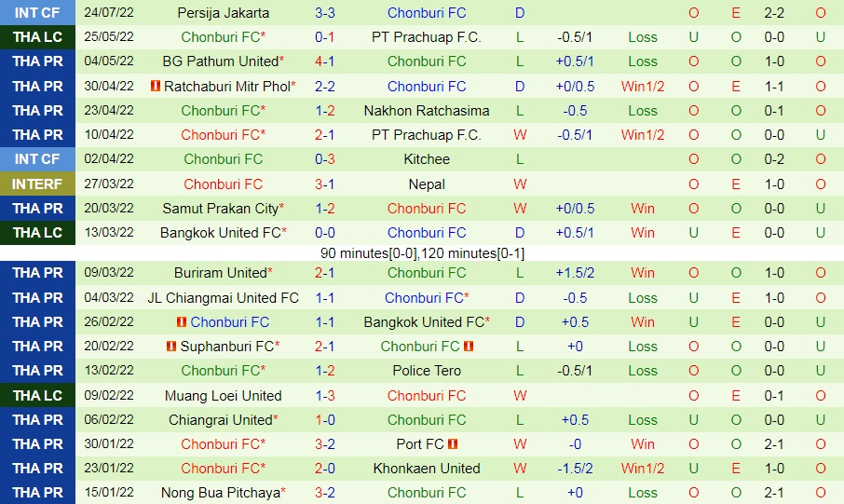Click the INTERF competition label

click(x=37, y=184)
